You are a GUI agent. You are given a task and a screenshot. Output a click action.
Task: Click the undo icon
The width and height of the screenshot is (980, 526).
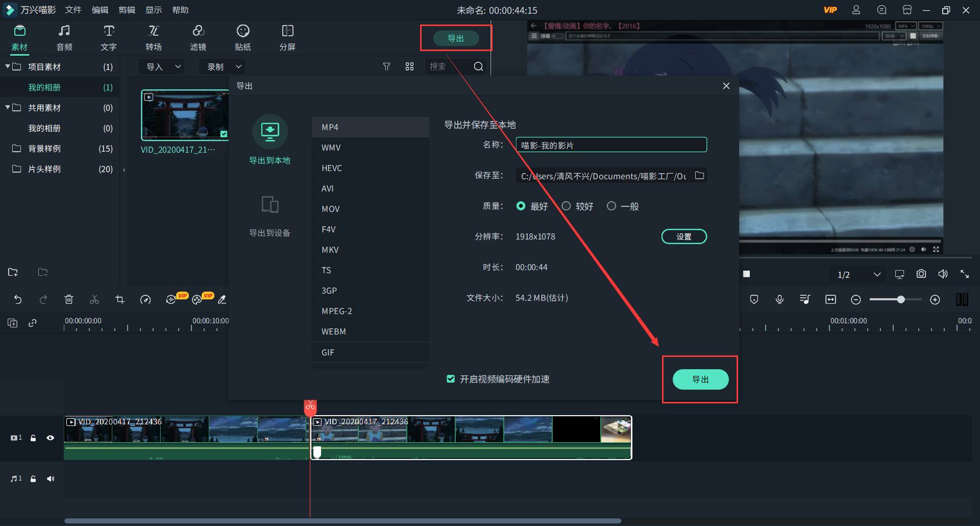(18, 300)
